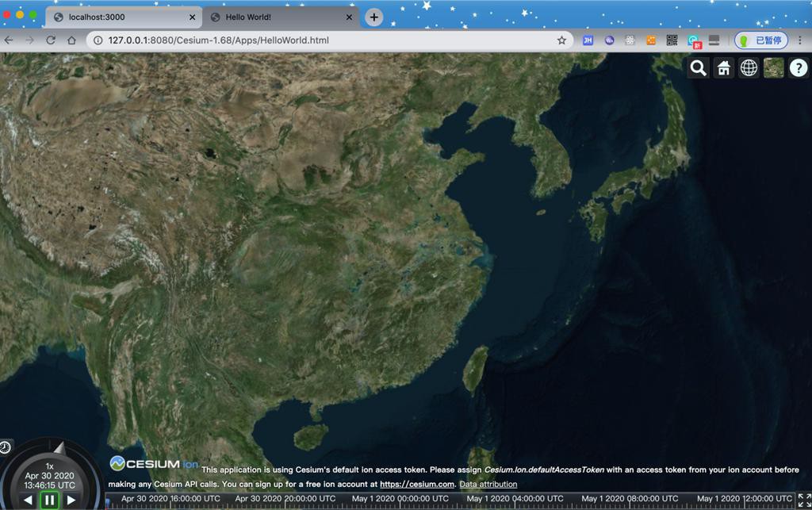
Task: Open the QR code extension
Action: (672, 40)
